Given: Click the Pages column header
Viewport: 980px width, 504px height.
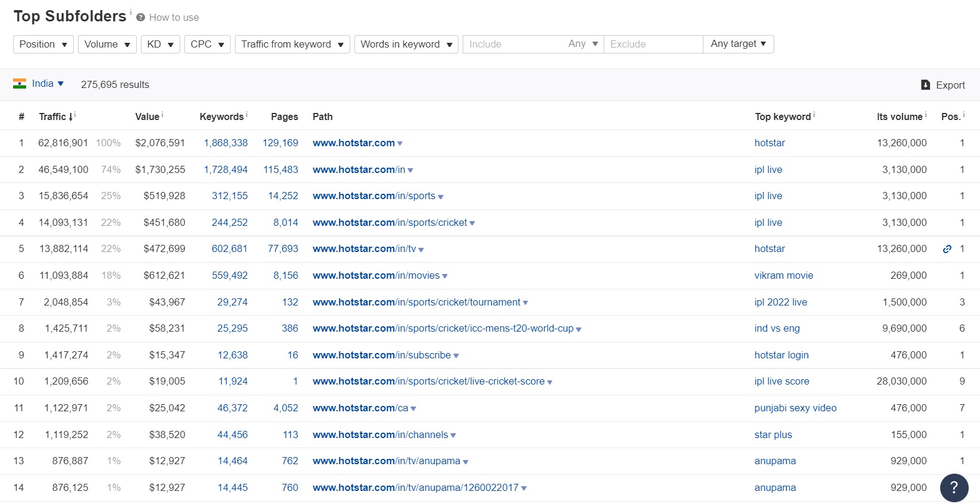Looking at the screenshot, I should 284,116.
